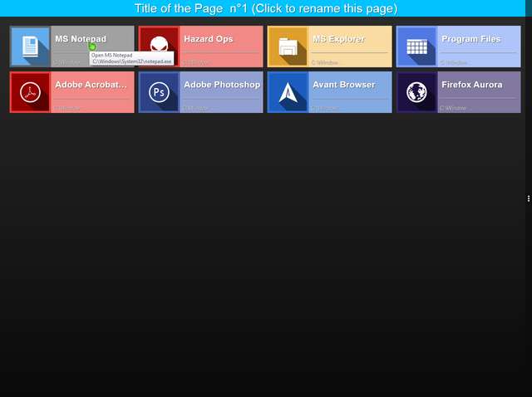The height and width of the screenshot is (397, 532).
Task: Launch the MS Notepad tile label
Action: 81,39
